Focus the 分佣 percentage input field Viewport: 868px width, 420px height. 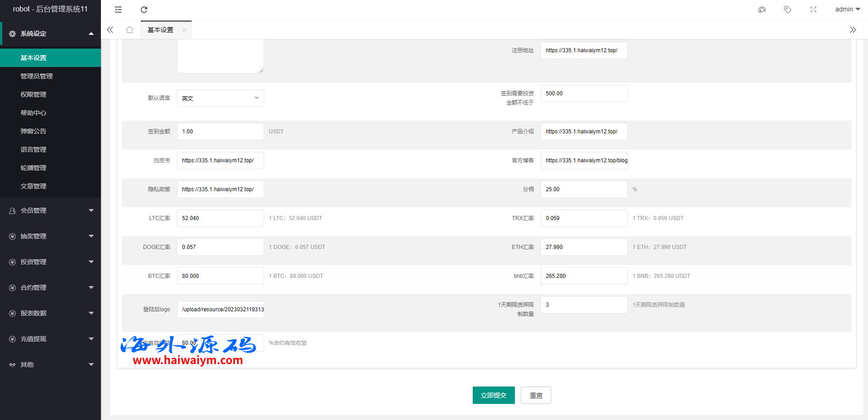[x=584, y=189]
